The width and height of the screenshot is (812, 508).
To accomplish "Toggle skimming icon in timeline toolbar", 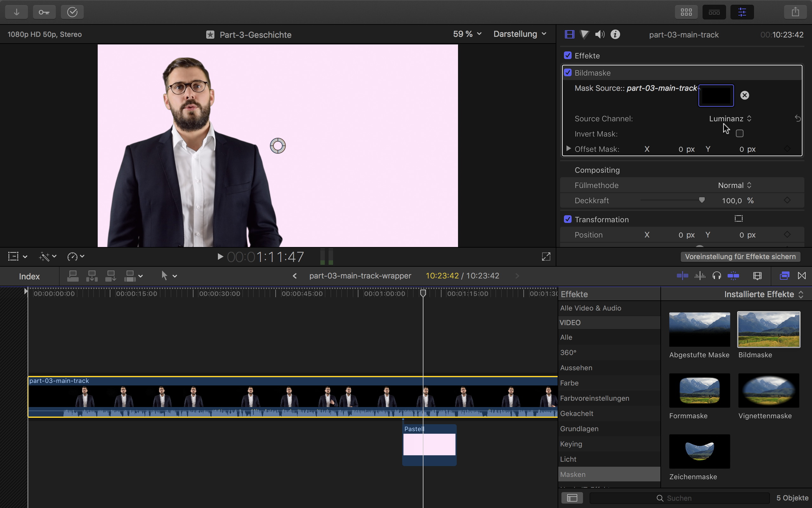I will 683,276.
